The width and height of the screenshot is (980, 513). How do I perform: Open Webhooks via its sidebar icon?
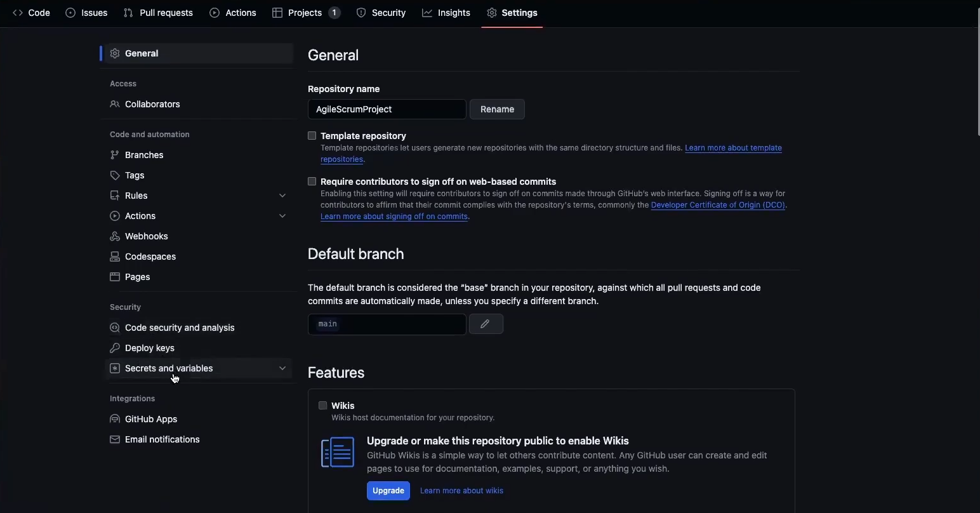[x=115, y=236]
